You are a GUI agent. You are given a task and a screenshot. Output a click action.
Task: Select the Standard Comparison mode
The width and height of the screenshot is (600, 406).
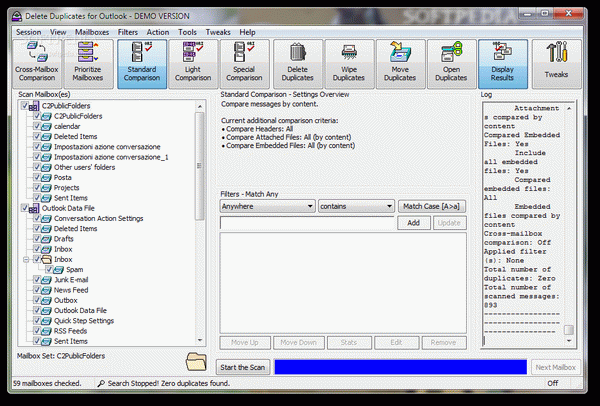coord(142,64)
